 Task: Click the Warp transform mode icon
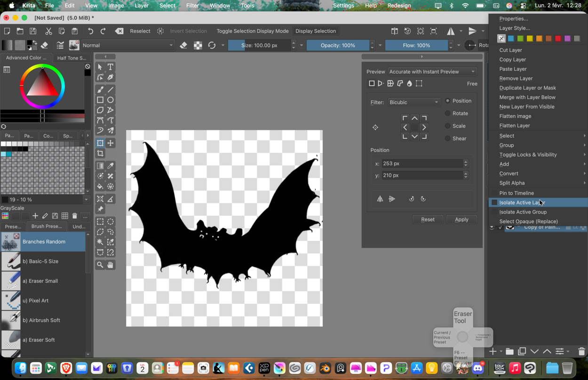390,84
